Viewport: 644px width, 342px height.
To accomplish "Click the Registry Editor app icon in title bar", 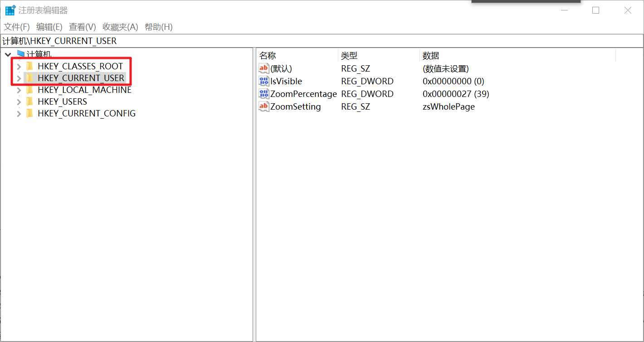I will 10,10.
